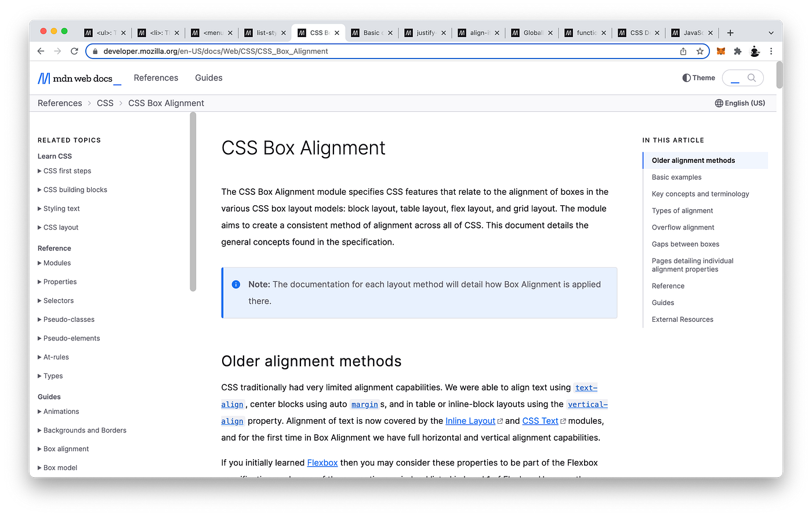Image resolution: width=812 pixels, height=516 pixels.
Task: Open MDN search with the magnifier icon
Action: pos(752,78)
